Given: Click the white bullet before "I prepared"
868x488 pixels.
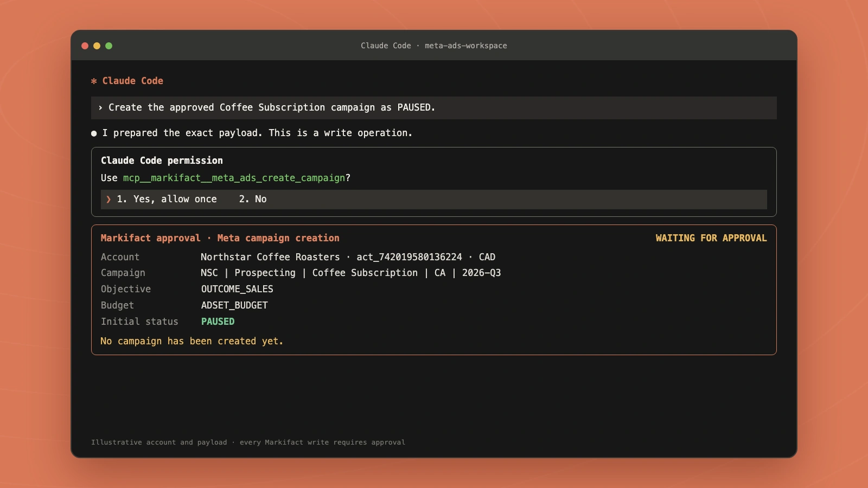Looking at the screenshot, I should (x=94, y=133).
